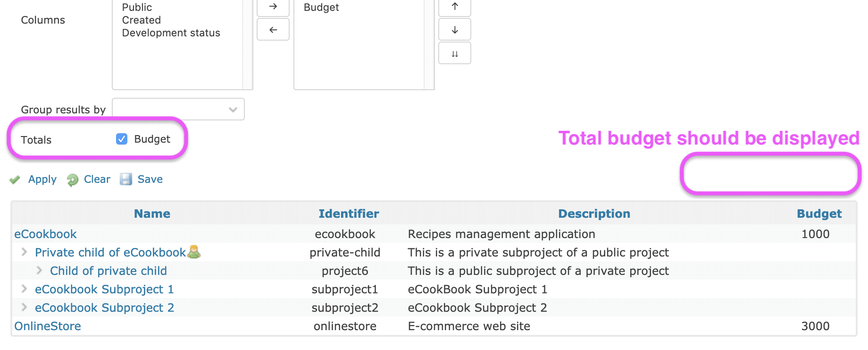Sort by the Budget column header
This screenshot has width=868, height=350.
click(x=818, y=214)
